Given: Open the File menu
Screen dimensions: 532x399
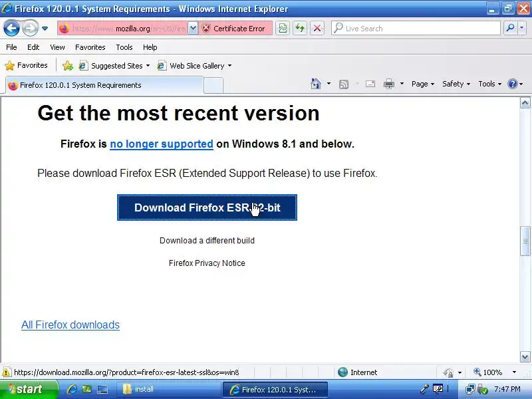Looking at the screenshot, I should click(11, 47).
